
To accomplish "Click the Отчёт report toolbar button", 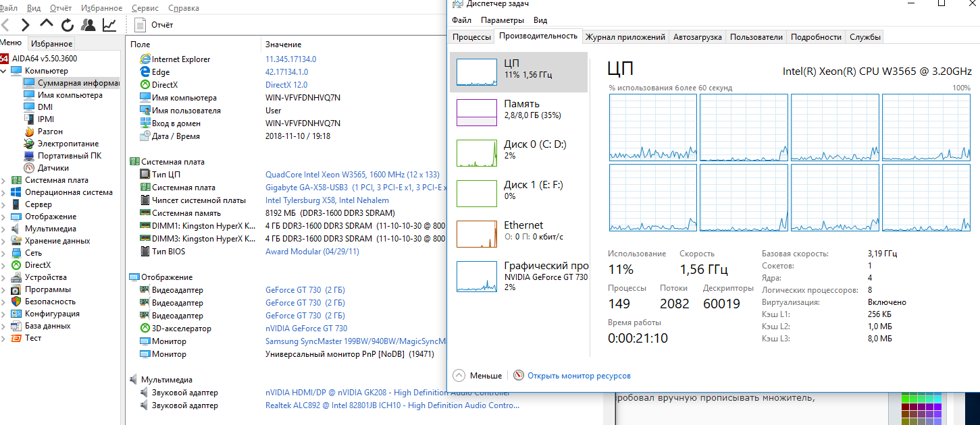I will 155,25.
